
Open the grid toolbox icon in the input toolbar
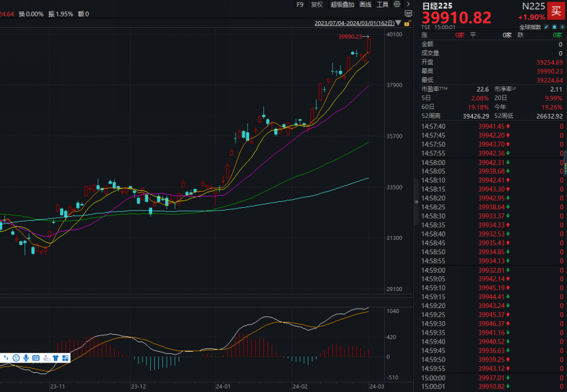pyautogui.click(x=66, y=358)
